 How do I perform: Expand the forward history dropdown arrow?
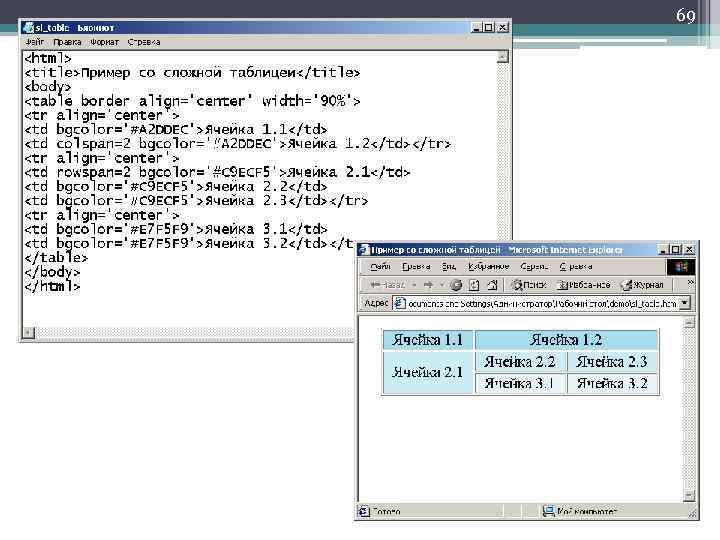click(x=442, y=285)
